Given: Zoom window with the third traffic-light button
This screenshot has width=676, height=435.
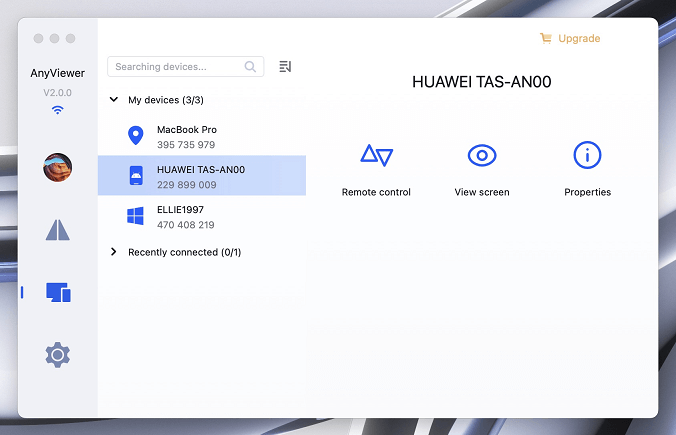Looking at the screenshot, I should click(70, 38).
